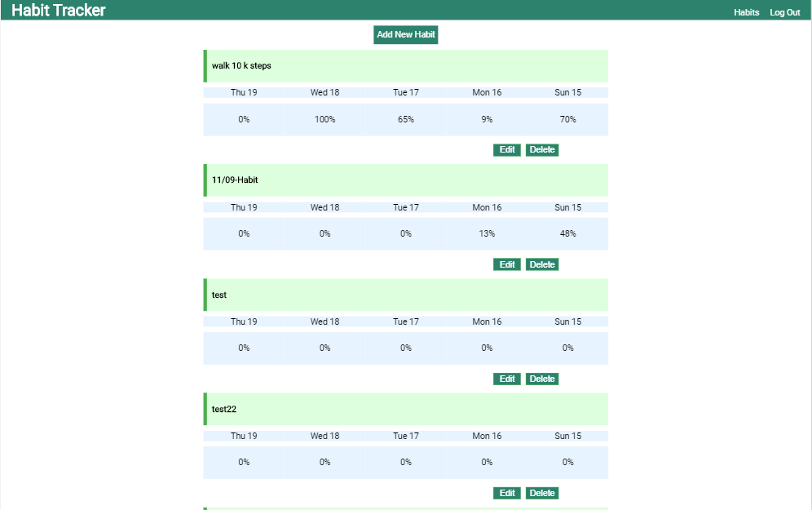The width and height of the screenshot is (812, 510).
Task: Delete the habit named test
Action: [x=542, y=378]
